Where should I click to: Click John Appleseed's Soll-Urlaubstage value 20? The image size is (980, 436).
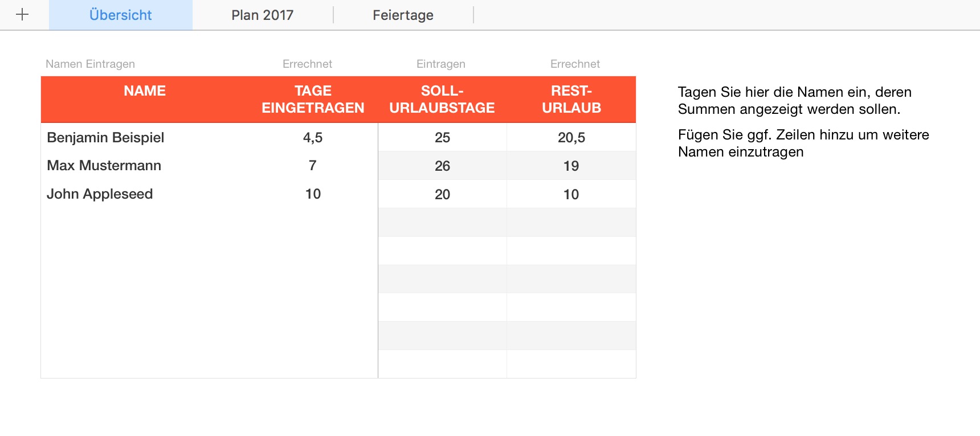pyautogui.click(x=442, y=195)
